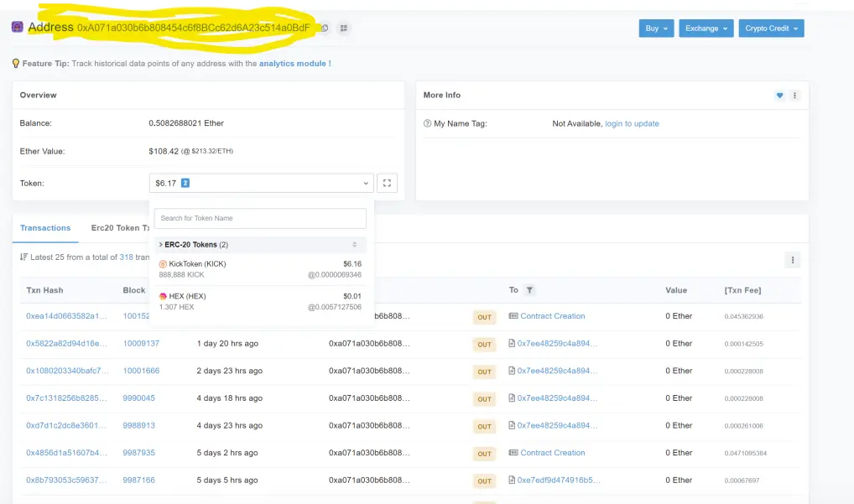Open recipient 0xe7edf9d474916b5 link
854x504 pixels.
click(559, 480)
